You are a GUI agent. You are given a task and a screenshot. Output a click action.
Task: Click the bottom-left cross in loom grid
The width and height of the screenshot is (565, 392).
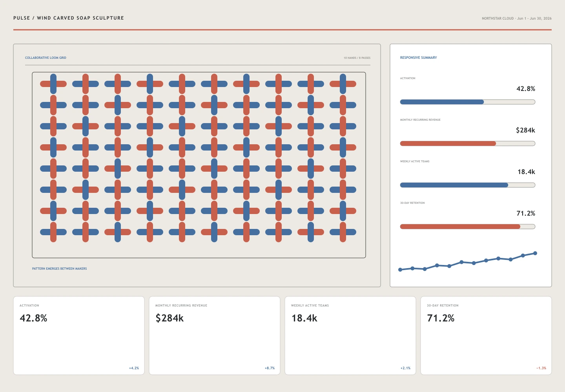[53, 232]
